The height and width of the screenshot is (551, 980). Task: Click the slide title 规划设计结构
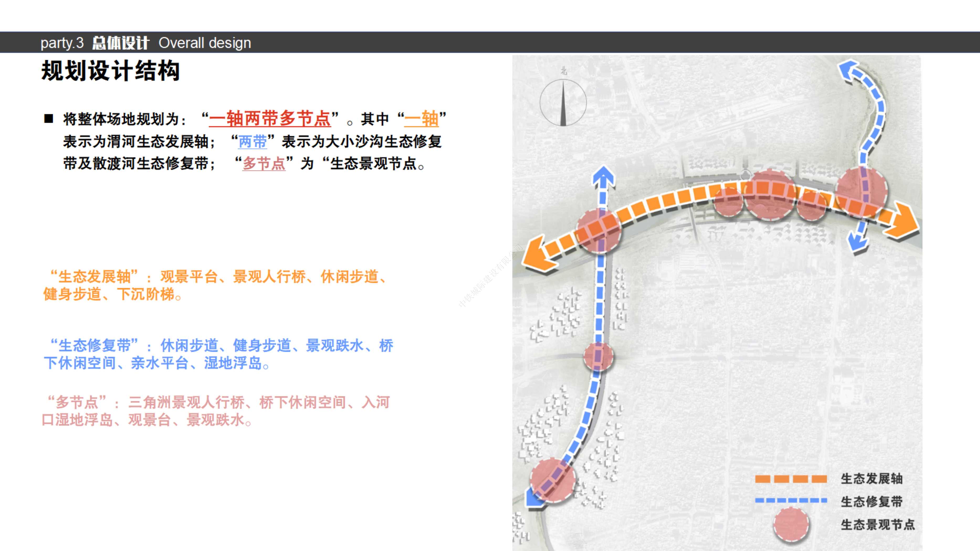[x=110, y=71]
